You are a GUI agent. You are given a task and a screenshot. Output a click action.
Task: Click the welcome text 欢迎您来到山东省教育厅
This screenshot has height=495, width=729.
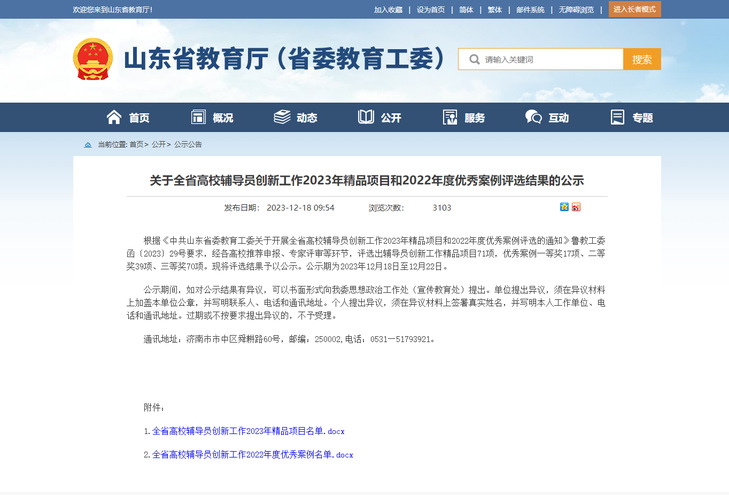pyautogui.click(x=113, y=10)
